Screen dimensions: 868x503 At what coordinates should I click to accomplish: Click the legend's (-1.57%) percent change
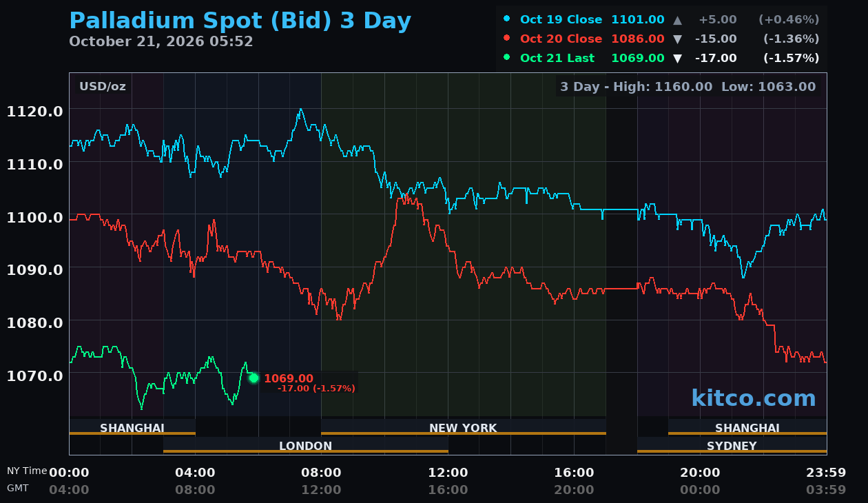(791, 59)
